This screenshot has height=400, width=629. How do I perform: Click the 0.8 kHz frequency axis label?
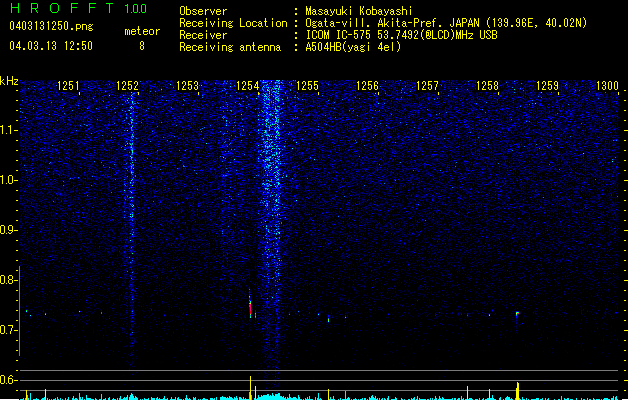(8, 280)
